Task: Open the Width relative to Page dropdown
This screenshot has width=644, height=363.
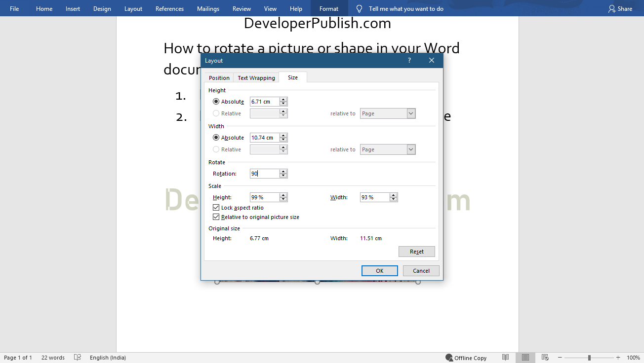Action: click(x=410, y=149)
